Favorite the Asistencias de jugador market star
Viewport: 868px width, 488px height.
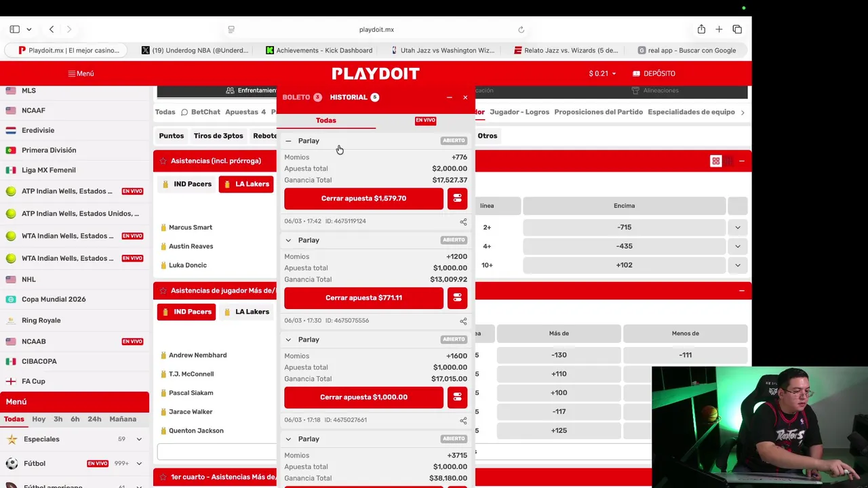point(163,291)
